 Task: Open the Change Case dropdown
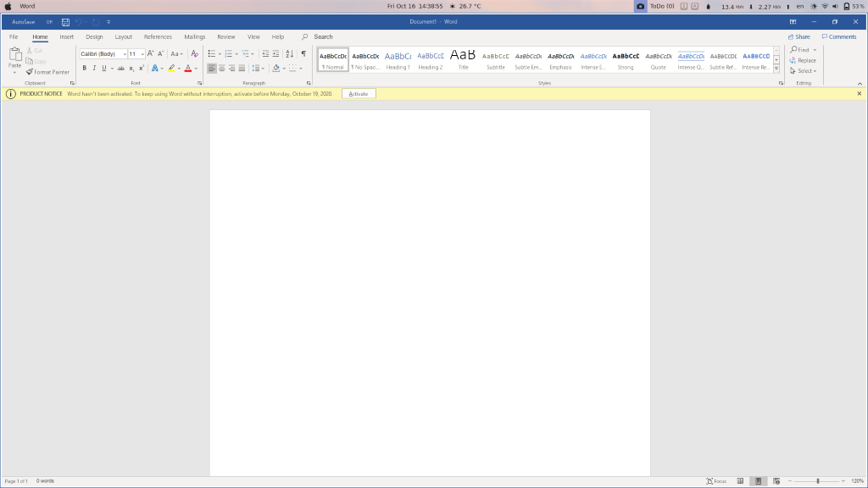point(176,53)
